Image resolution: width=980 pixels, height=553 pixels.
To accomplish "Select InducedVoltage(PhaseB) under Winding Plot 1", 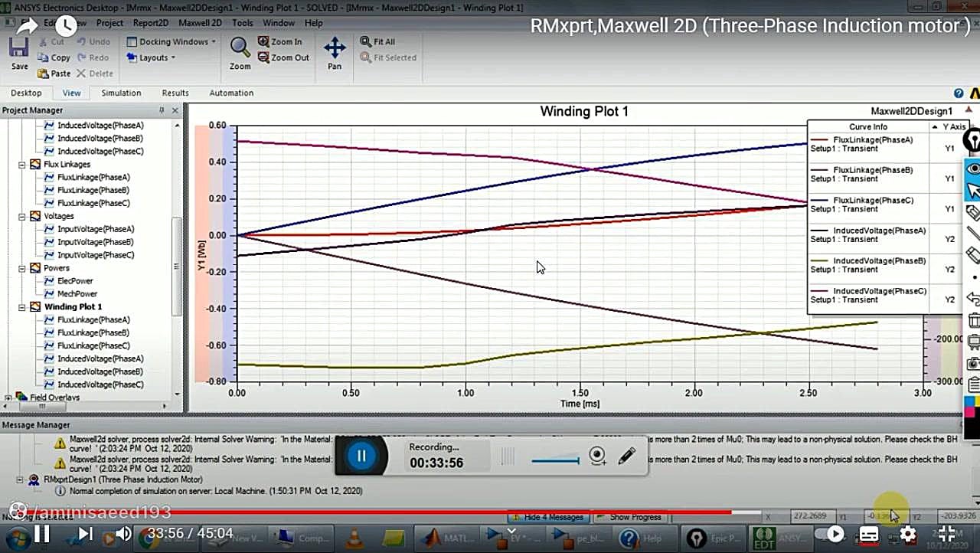I will click(100, 371).
